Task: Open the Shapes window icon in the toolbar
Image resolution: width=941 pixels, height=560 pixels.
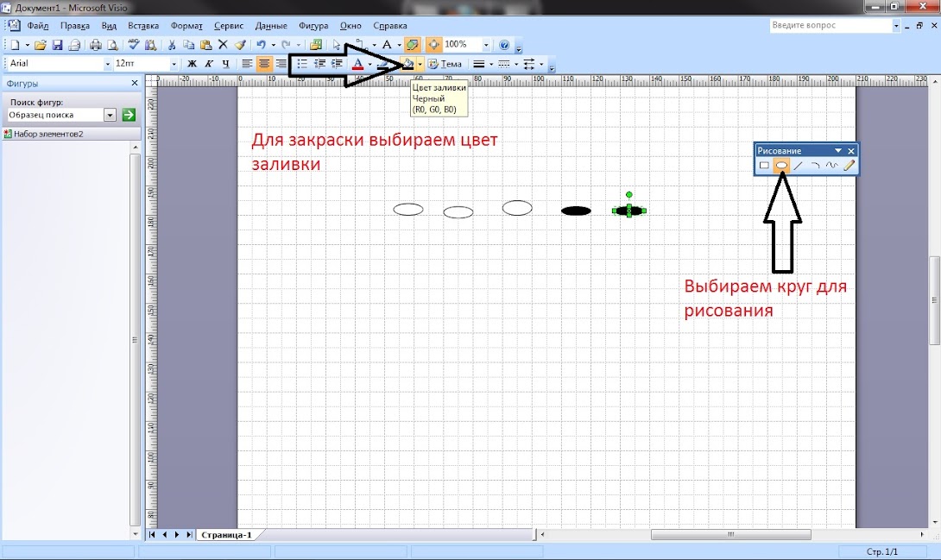Action: (x=316, y=45)
